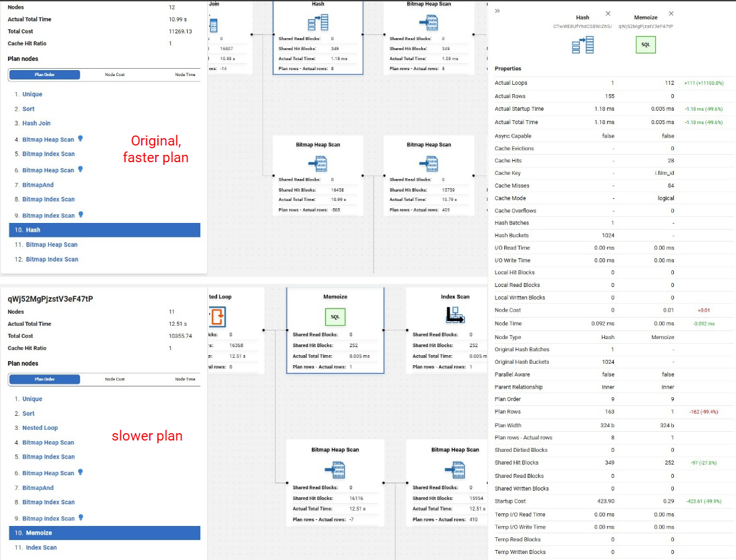This screenshot has width=736, height=560.
Task: Switch original plan list to Node Time
Action: click(185, 75)
